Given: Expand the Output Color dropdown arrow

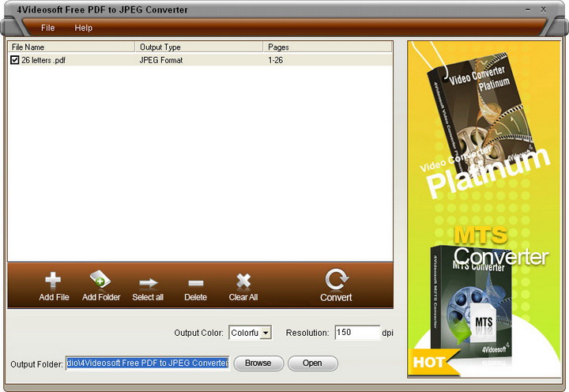Looking at the screenshot, I should (266, 333).
